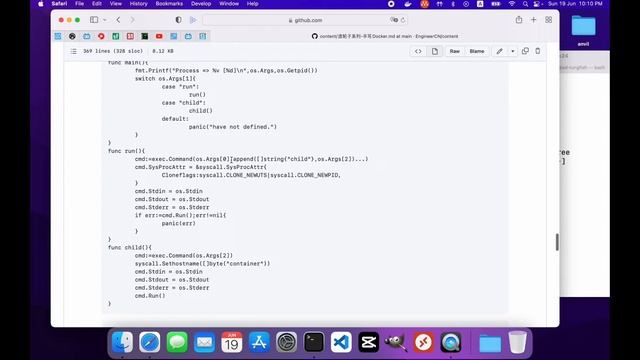Open App Store from the Dock
This screenshot has width=640, height=360.
pyautogui.click(x=259, y=342)
